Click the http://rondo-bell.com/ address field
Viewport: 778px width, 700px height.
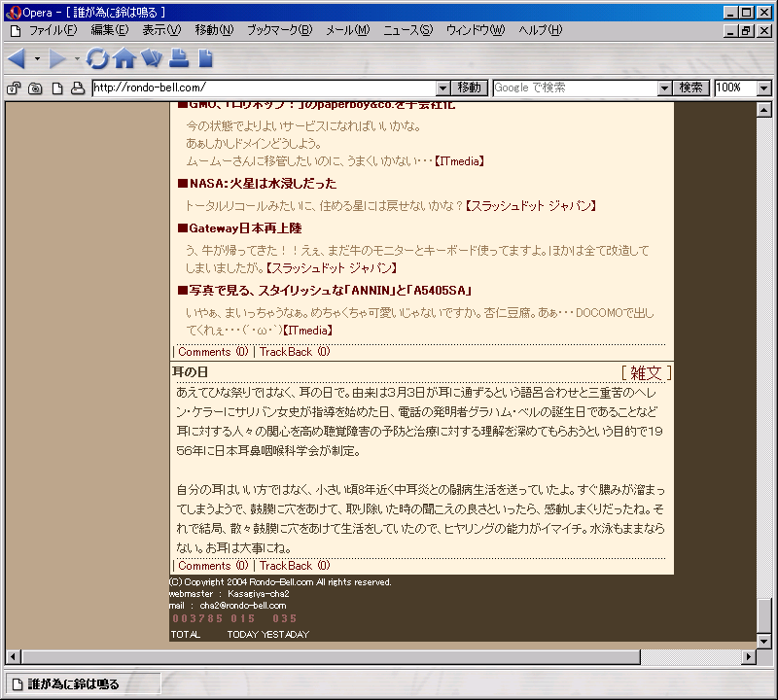264,87
